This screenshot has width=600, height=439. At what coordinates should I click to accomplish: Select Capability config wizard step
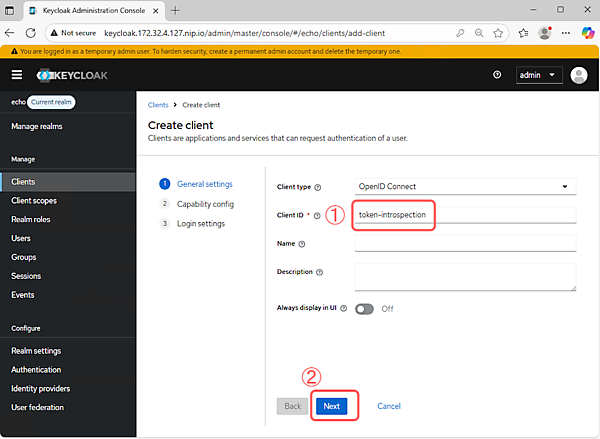205,204
